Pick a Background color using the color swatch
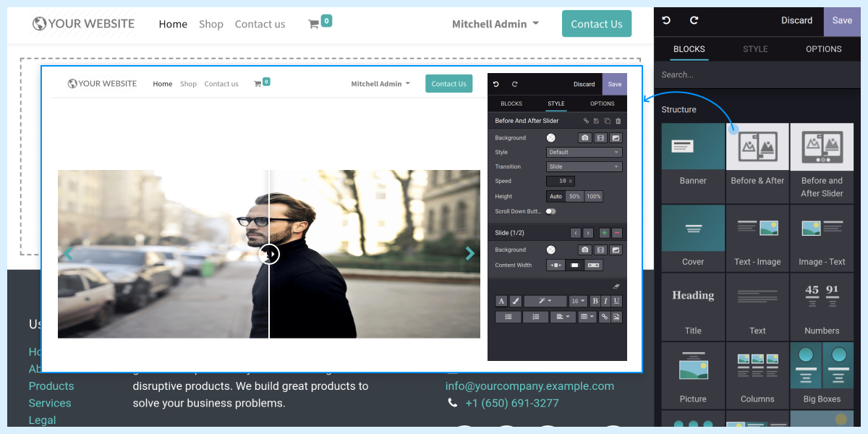This screenshot has width=868, height=434. pos(551,137)
